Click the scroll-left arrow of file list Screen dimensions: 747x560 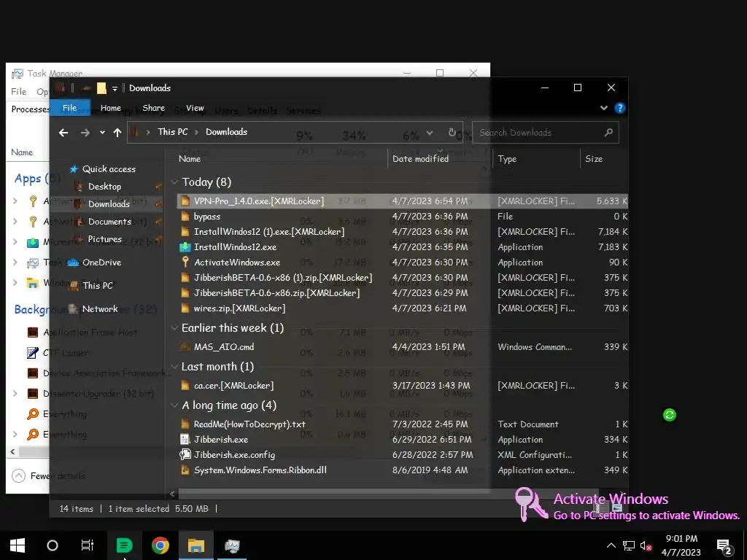pyautogui.click(x=172, y=494)
